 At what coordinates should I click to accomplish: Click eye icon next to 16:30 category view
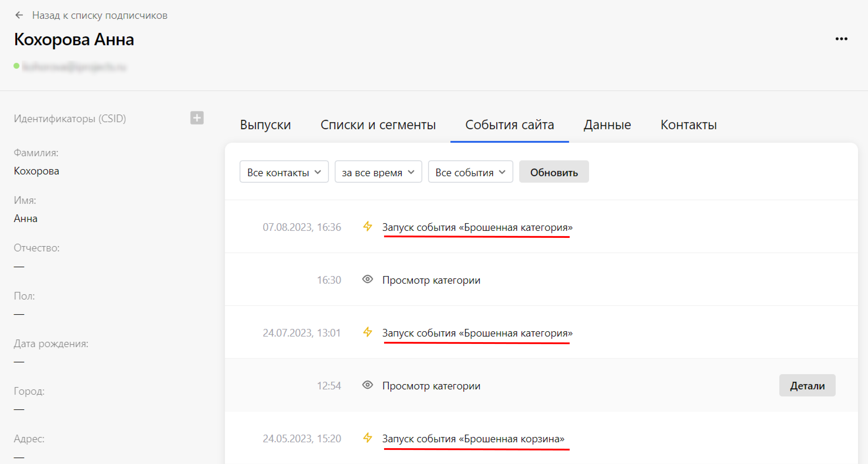[368, 280]
